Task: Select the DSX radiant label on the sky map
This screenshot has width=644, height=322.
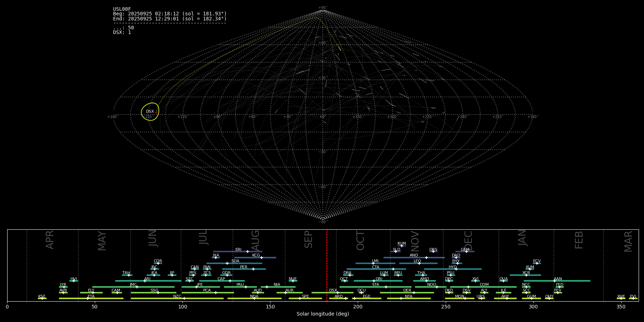Action: click(150, 112)
